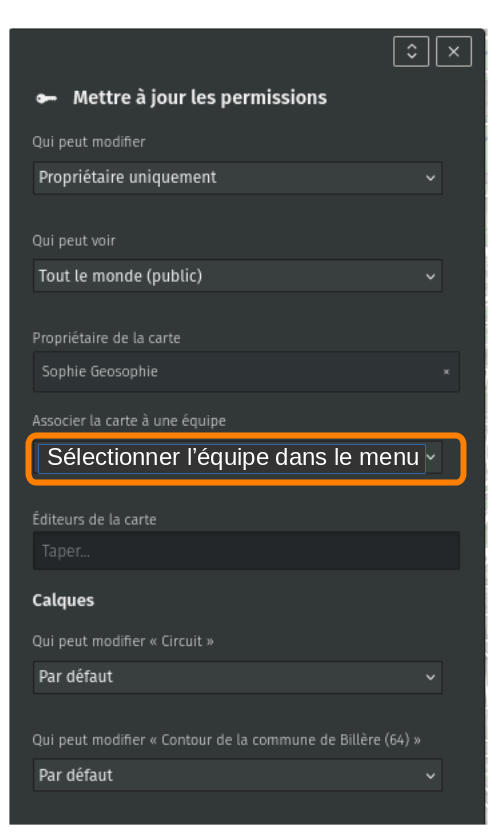
Task: Open the highlighted team selection dropdown
Action: coord(237,457)
